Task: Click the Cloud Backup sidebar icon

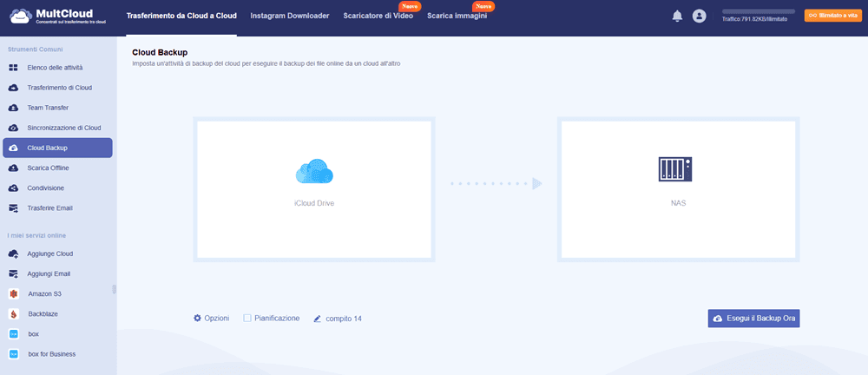Action: click(x=13, y=148)
